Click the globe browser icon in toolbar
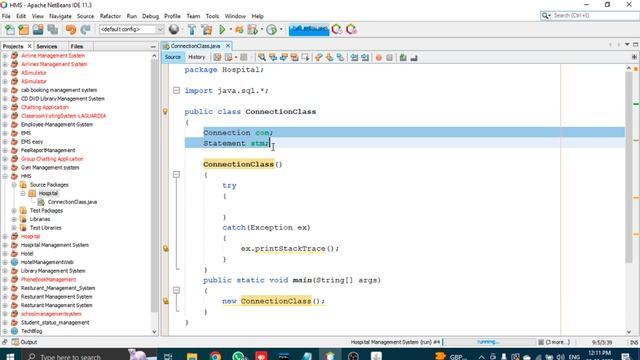Screen dimensions: 640x360 click(x=174, y=29)
